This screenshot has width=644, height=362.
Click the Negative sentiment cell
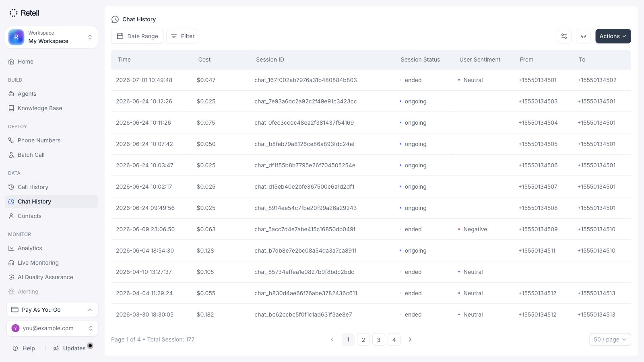pos(473,229)
